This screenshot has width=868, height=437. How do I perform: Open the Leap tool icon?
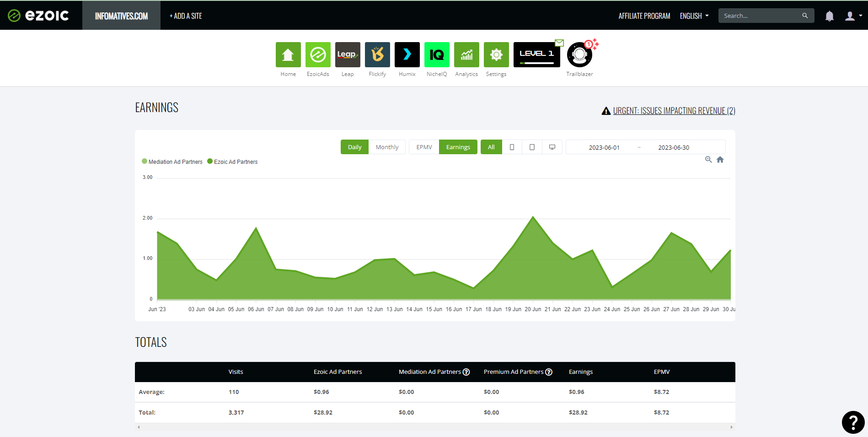click(x=348, y=54)
